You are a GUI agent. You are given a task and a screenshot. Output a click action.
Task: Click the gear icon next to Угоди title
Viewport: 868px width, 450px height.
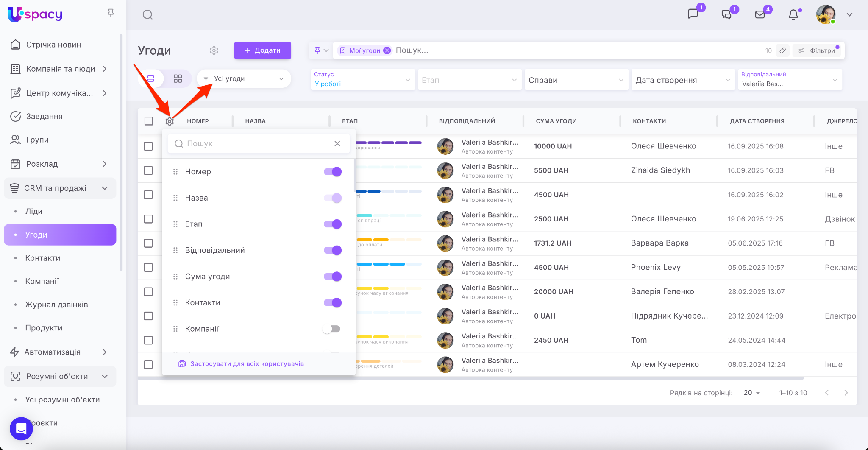pos(214,50)
